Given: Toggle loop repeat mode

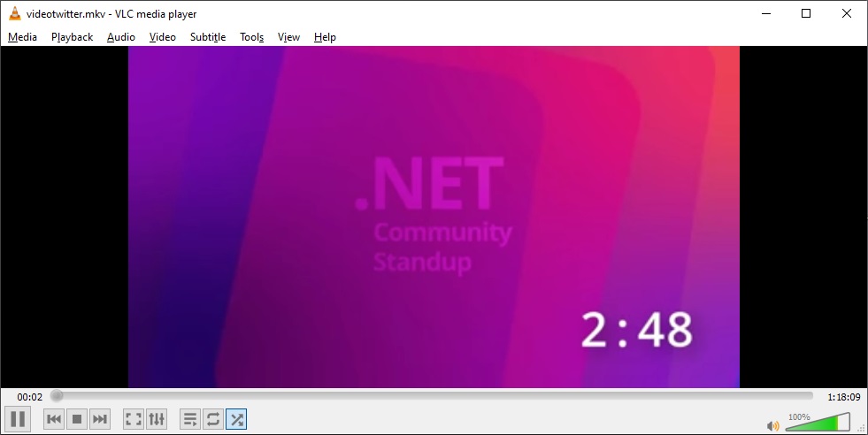Looking at the screenshot, I should [213, 419].
